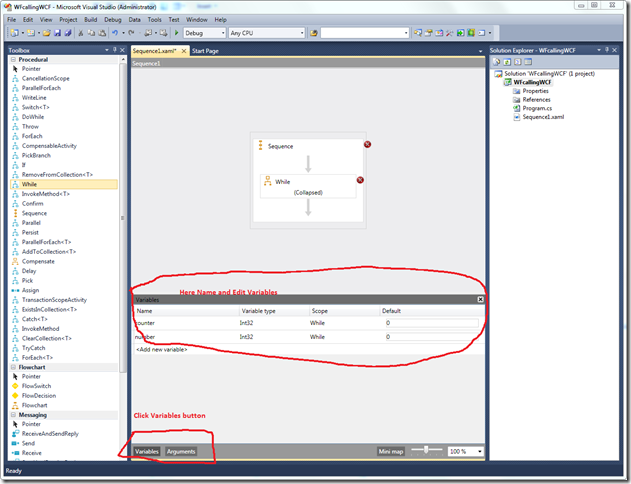Click the counter variable's Default value field

430,324
